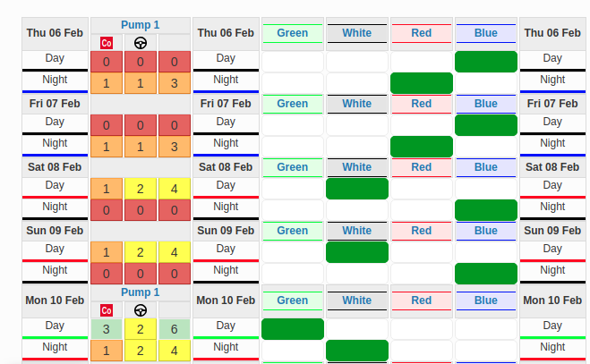Click the Pump 1 cell showing 6 on Mon 10 Feb Day

click(175, 329)
